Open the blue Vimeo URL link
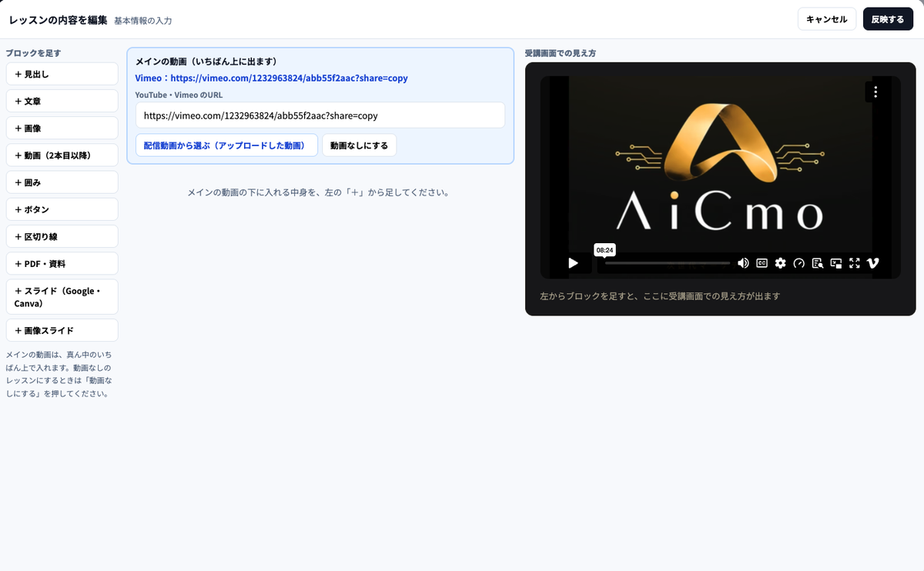The height and width of the screenshot is (571, 924). coord(272,78)
